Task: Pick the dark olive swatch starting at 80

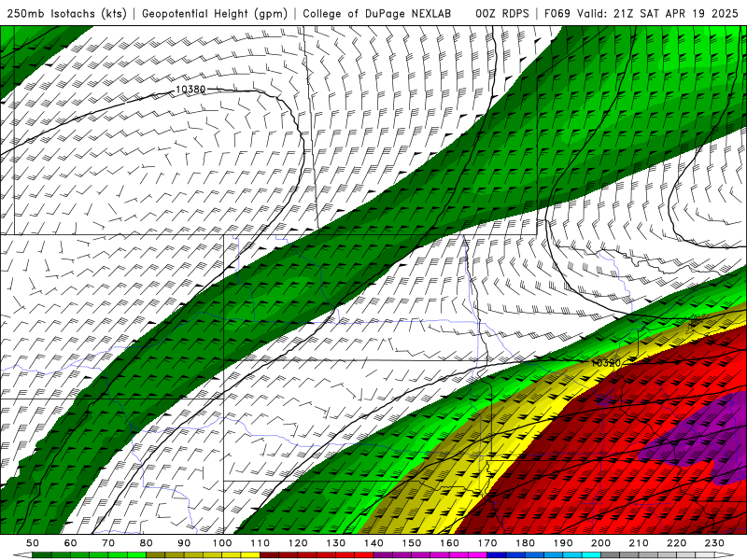Action: pyautogui.click(x=156, y=555)
